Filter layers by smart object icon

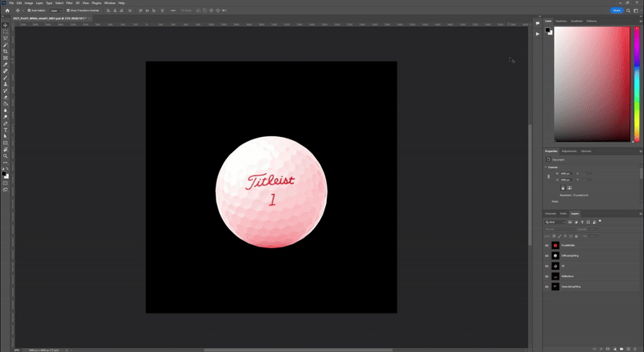pyautogui.click(x=594, y=222)
